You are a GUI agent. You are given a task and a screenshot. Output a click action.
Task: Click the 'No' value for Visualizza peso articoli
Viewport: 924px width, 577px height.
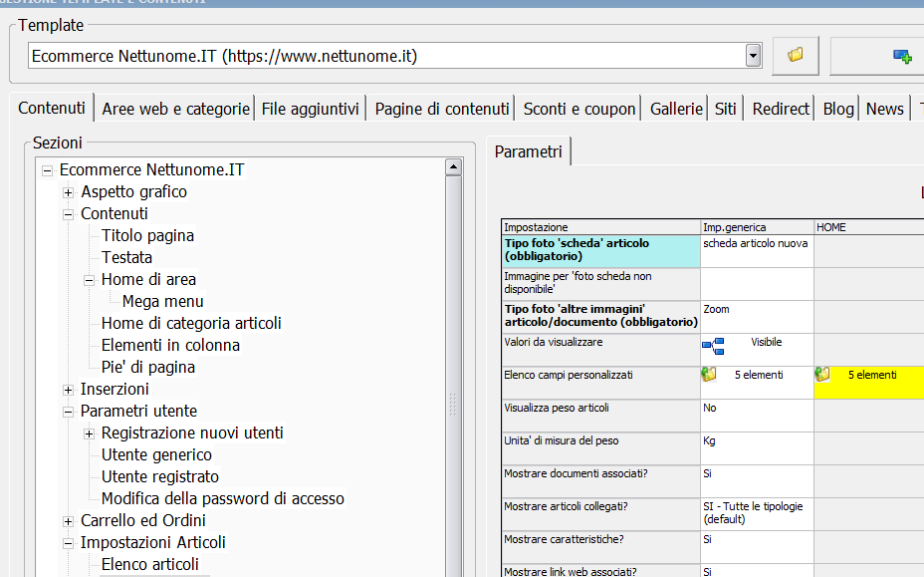coord(758,416)
